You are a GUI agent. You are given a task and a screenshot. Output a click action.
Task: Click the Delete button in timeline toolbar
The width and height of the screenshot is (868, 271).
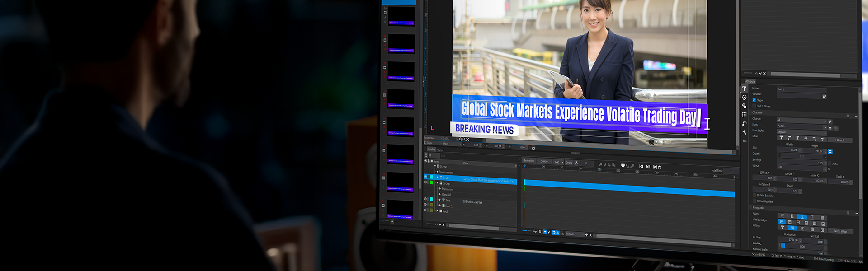pos(569,163)
